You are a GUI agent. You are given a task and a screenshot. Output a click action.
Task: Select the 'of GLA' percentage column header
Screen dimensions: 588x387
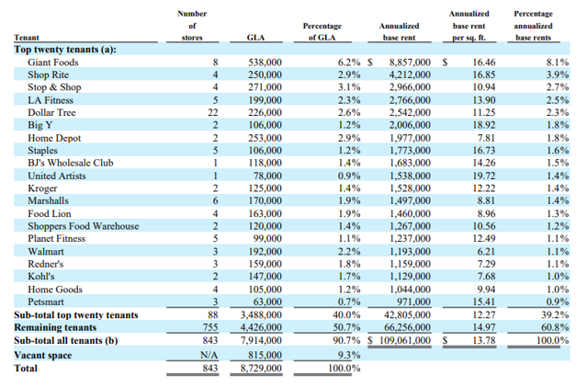[x=322, y=38]
